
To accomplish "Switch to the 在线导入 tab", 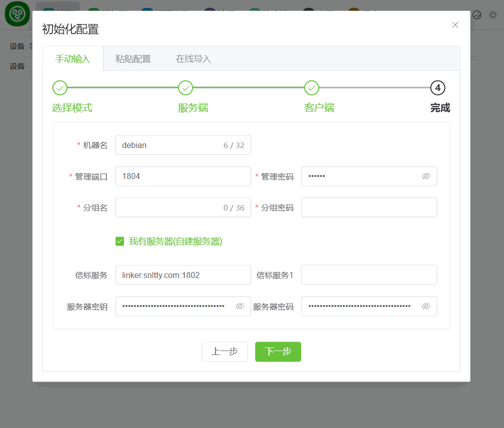I will (x=194, y=59).
